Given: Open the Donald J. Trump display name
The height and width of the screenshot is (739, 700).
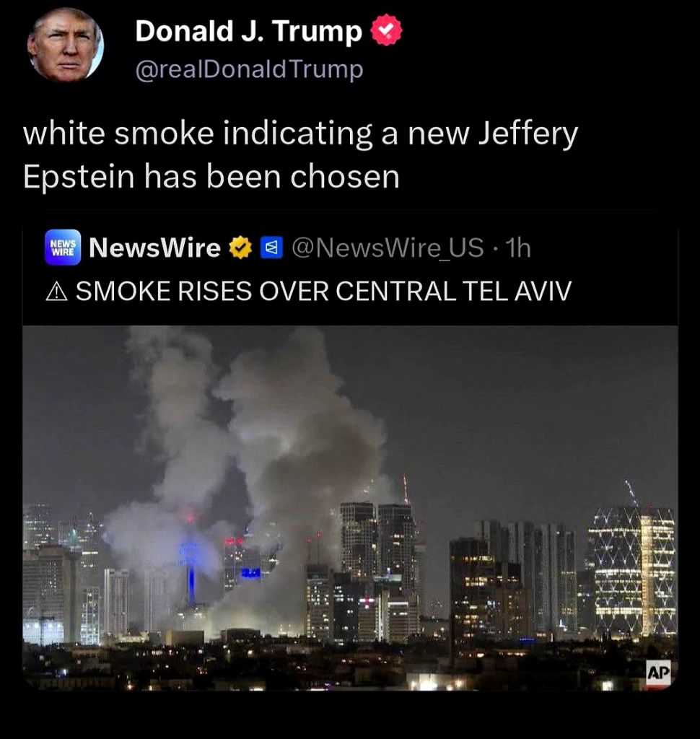Looking at the screenshot, I should click(248, 30).
